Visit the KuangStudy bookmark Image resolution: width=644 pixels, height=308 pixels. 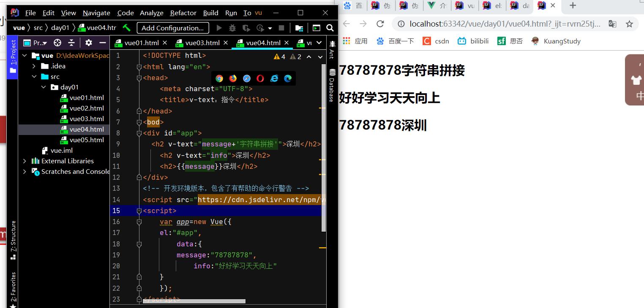click(x=555, y=41)
